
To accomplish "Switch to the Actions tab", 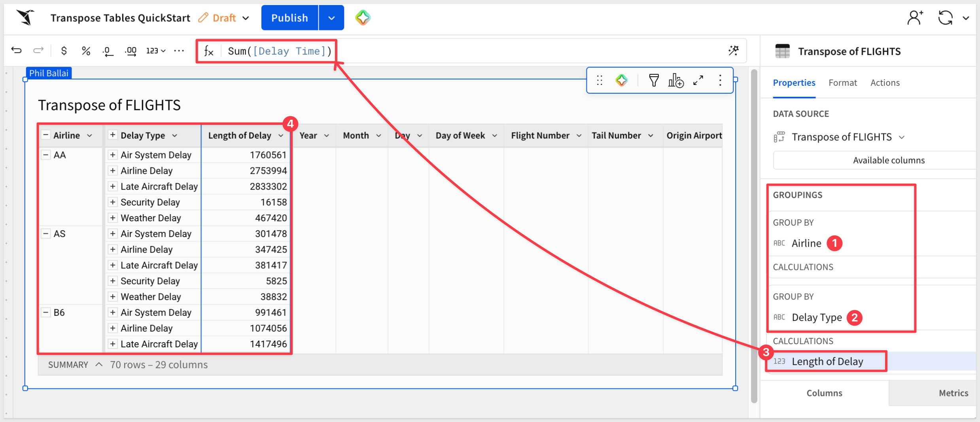I will point(885,83).
